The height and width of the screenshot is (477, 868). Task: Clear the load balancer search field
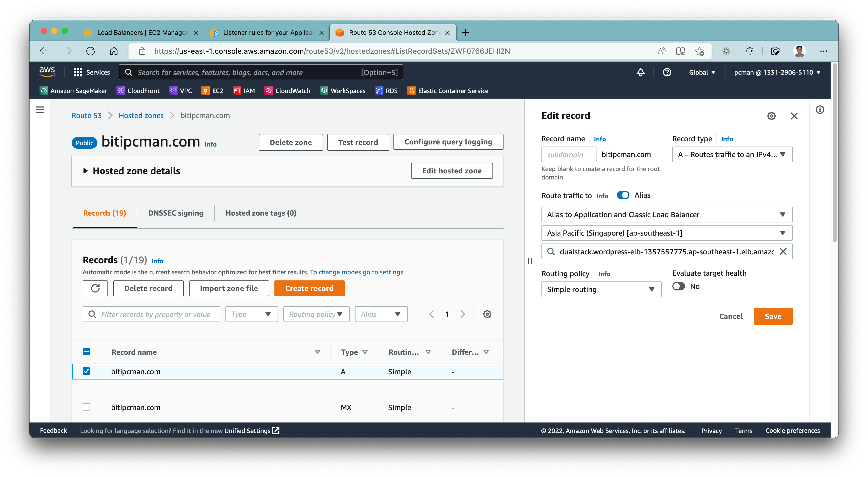783,251
